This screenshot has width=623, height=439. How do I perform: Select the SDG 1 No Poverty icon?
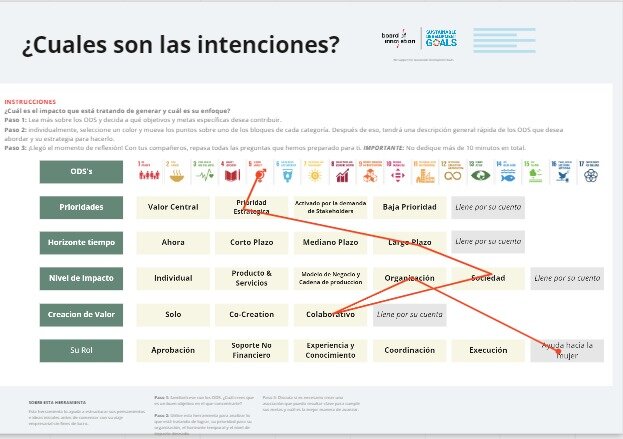click(149, 172)
